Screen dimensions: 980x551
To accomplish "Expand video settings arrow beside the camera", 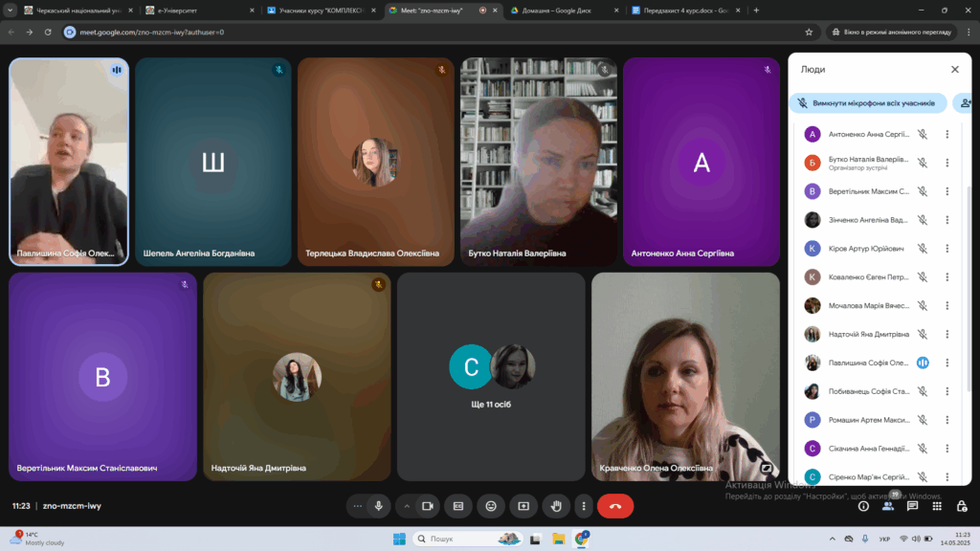I will 406,506.
